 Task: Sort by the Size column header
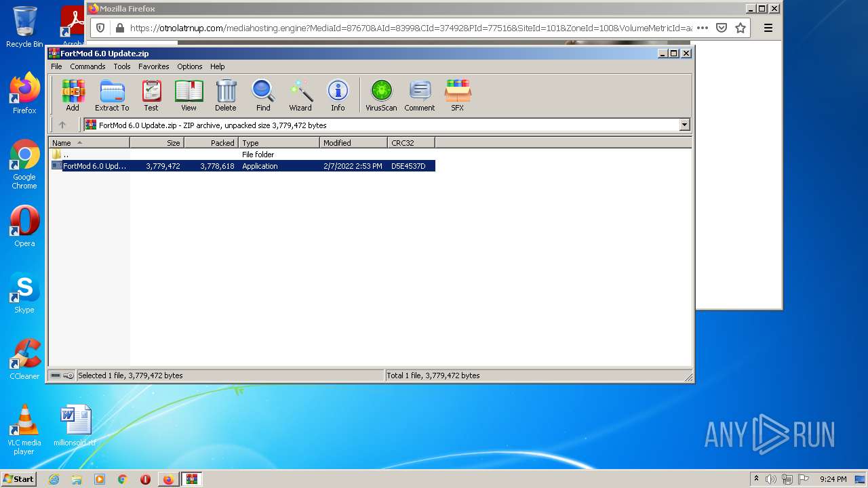click(157, 142)
